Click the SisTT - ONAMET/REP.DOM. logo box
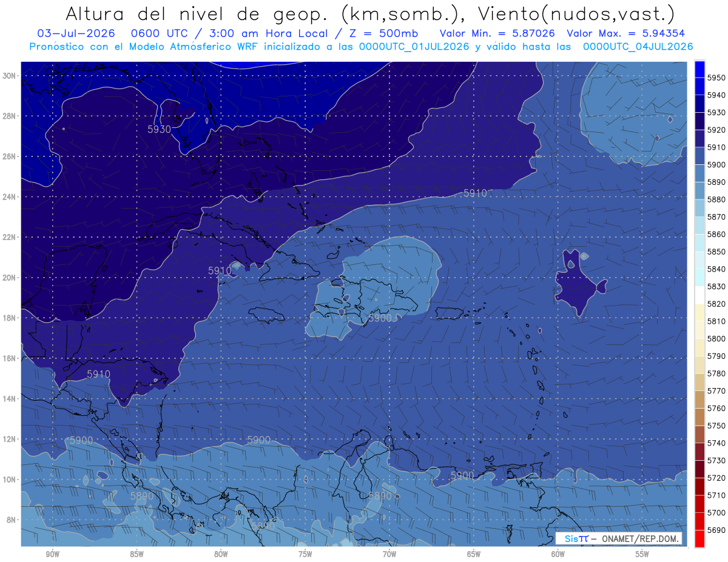The width and height of the screenshot is (728, 562). point(619,539)
